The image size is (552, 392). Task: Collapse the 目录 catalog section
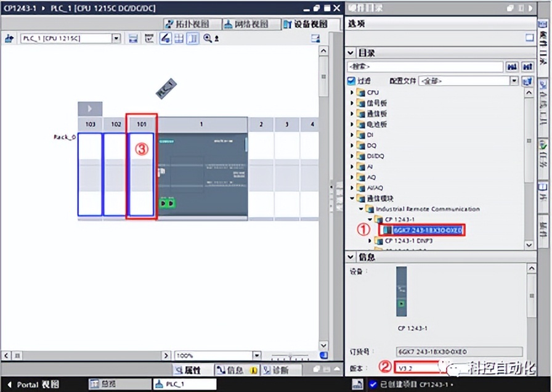351,53
